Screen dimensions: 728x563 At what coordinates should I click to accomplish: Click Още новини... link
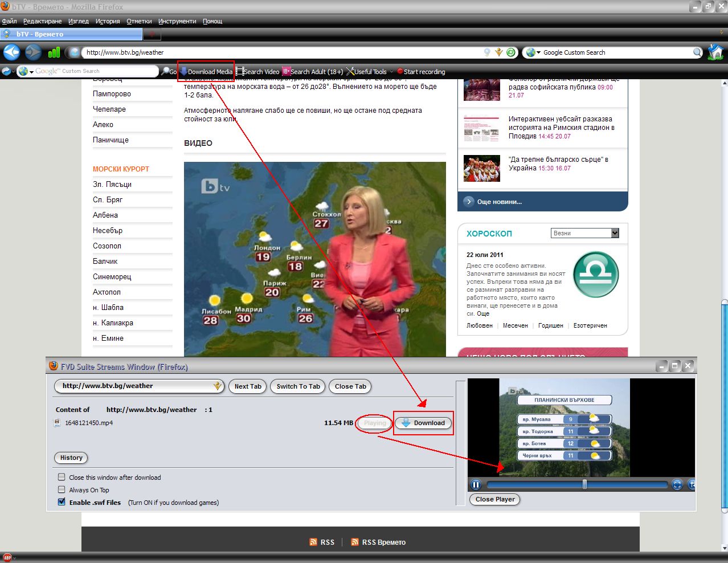(x=499, y=202)
